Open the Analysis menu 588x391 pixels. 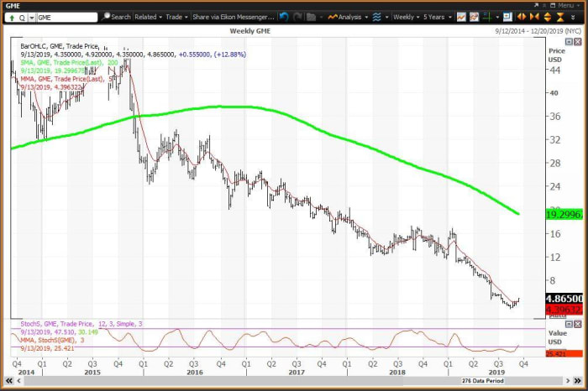[x=349, y=16]
